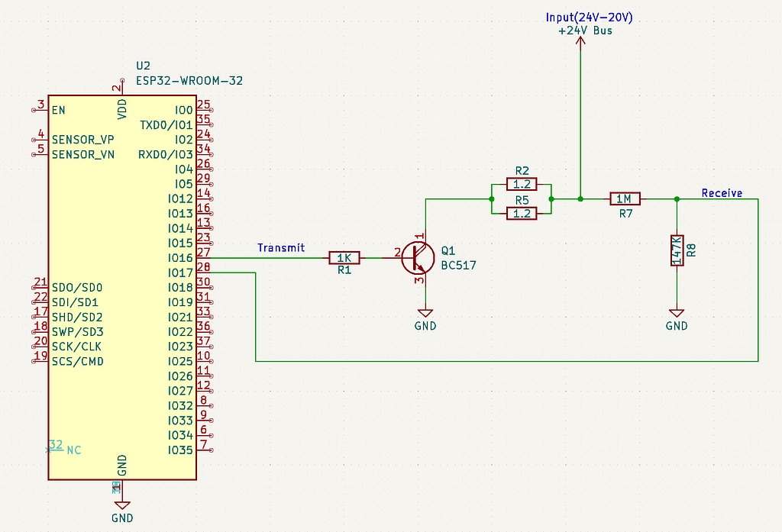The width and height of the screenshot is (782, 532).
Task: Click the GND symbol below Q1
Action: click(426, 311)
